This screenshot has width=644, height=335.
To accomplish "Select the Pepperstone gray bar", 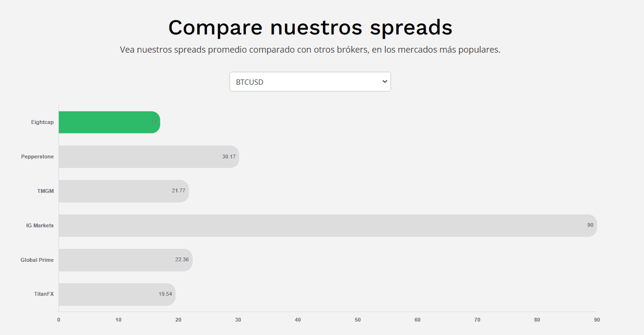I will click(x=144, y=157).
